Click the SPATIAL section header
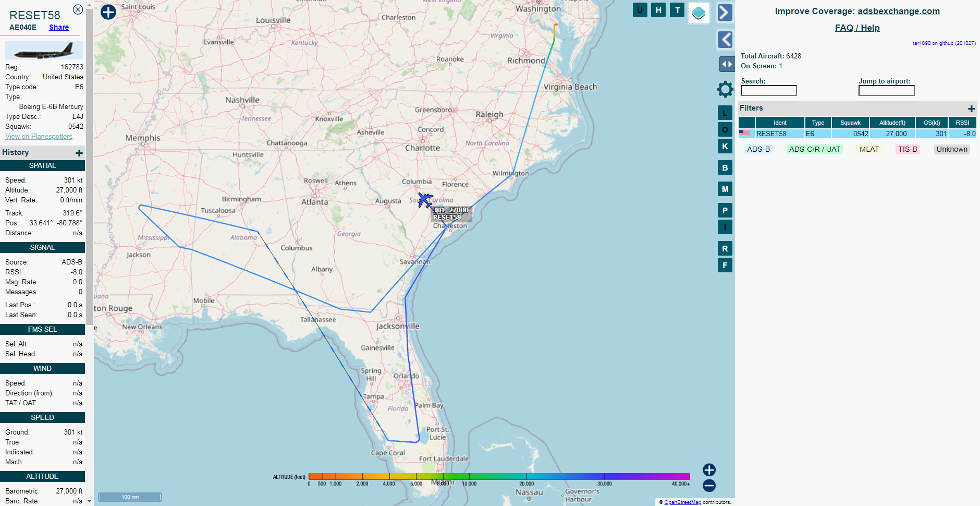This screenshot has height=506, width=980. click(42, 165)
